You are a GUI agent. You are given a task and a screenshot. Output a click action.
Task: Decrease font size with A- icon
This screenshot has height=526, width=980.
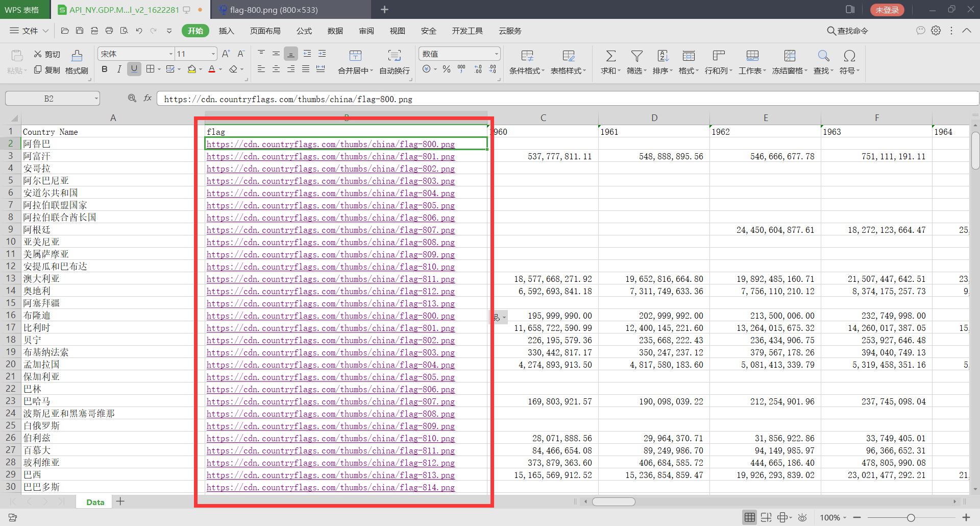click(x=241, y=54)
